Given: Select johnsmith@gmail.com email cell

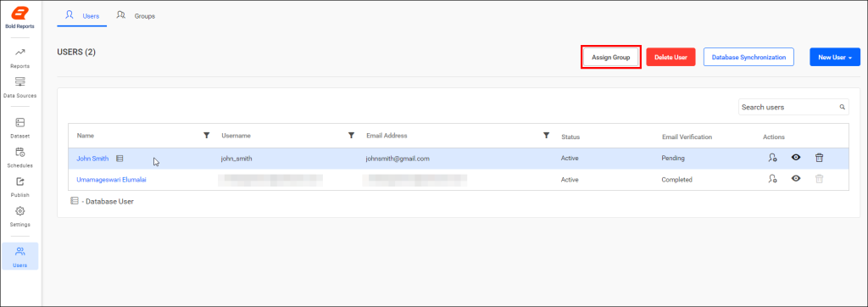Looking at the screenshot, I should 398,159.
